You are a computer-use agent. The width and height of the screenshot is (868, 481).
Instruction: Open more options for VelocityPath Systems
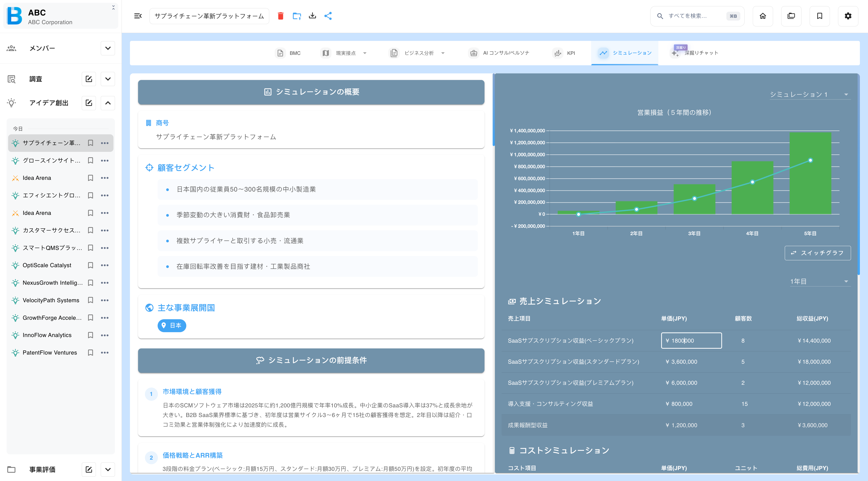coord(105,300)
